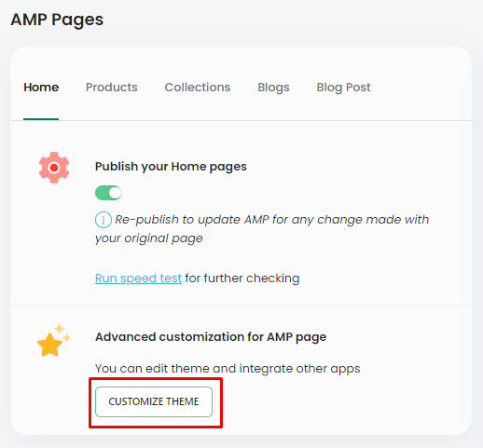Click the AMP Pages page title
The width and height of the screenshot is (483, 448).
click(57, 20)
